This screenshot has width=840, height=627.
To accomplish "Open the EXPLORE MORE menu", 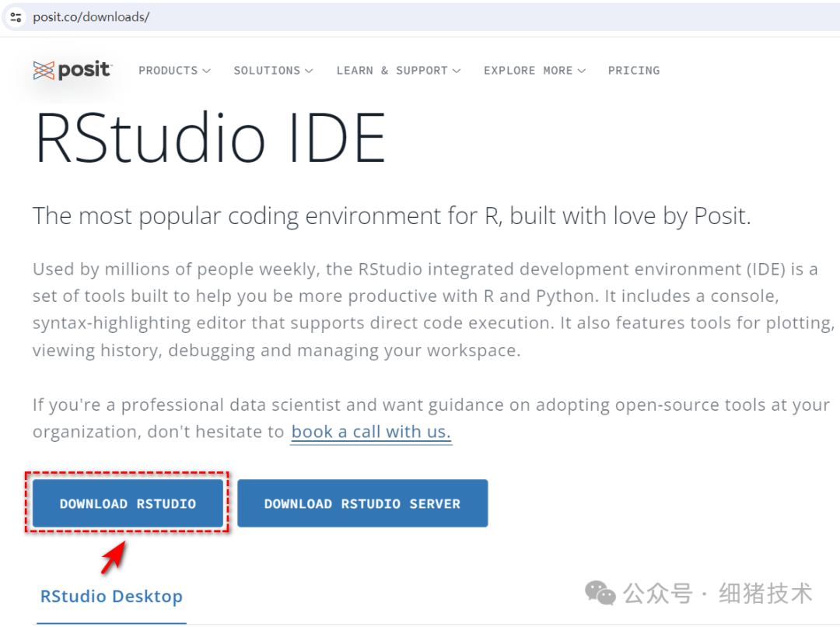I will [528, 70].
